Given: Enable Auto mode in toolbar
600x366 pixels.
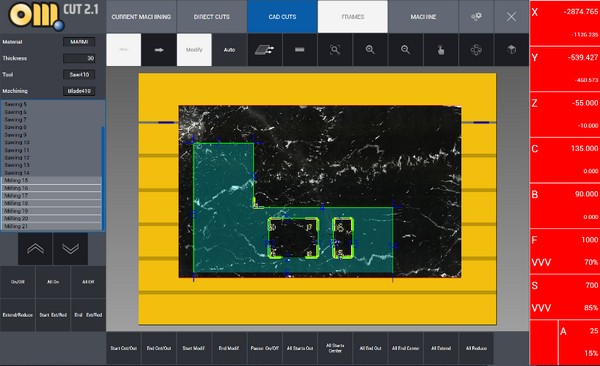Looking at the screenshot, I should click(x=229, y=50).
